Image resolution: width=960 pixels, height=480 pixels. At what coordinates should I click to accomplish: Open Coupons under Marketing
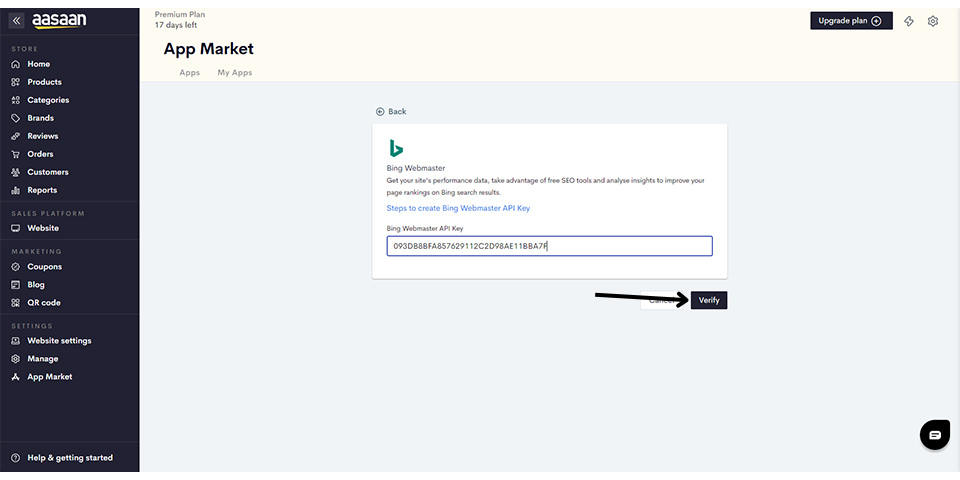(x=44, y=267)
